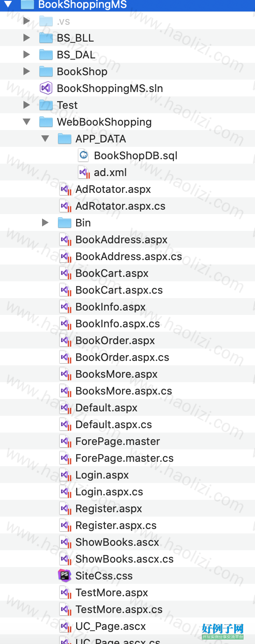The height and width of the screenshot is (644, 255).
Task: Collapse the BookShoppingMS root folder
Action: 8,4
